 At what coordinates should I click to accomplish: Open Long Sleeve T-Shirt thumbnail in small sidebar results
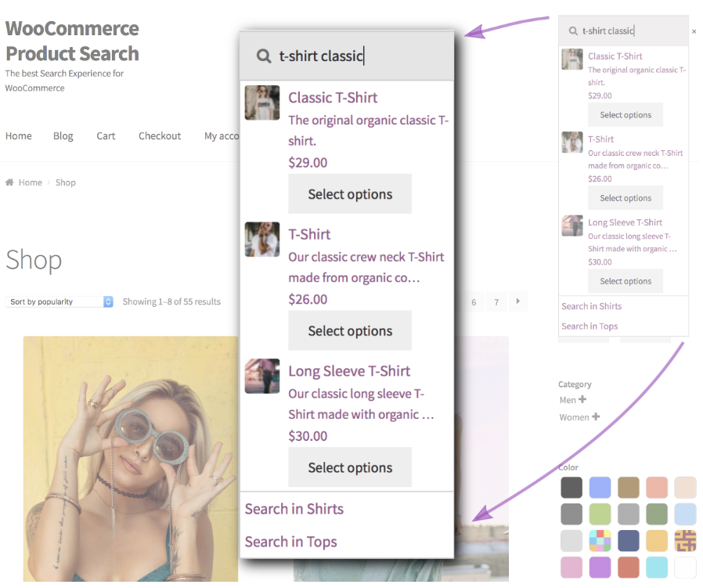pyautogui.click(x=572, y=225)
